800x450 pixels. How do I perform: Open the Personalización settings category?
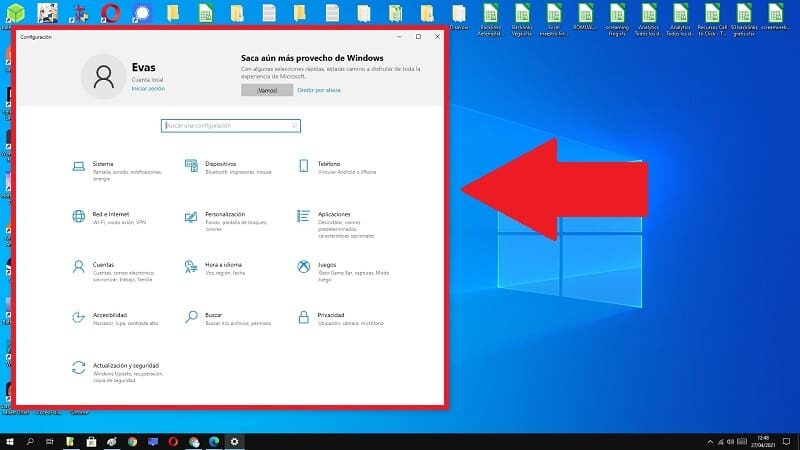click(226, 221)
